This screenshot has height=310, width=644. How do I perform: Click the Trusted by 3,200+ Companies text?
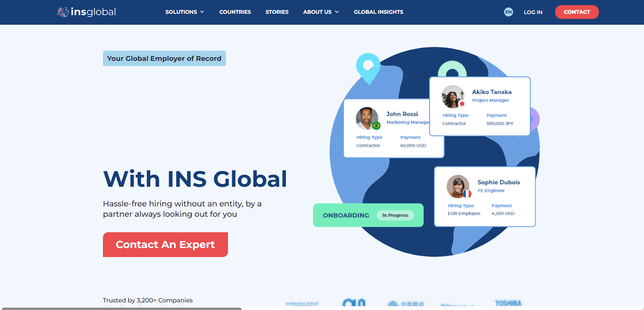coord(148,300)
